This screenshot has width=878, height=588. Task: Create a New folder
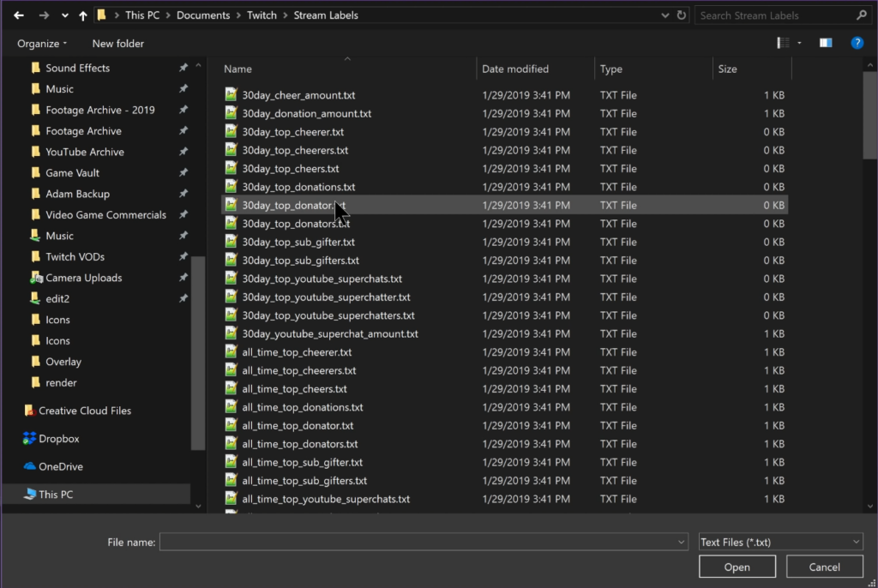pos(117,44)
